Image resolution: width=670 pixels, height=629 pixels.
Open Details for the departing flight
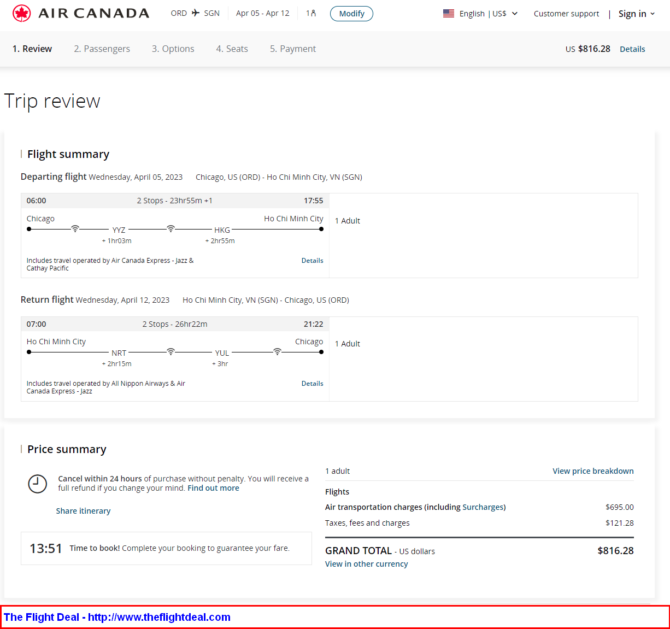[312, 260]
